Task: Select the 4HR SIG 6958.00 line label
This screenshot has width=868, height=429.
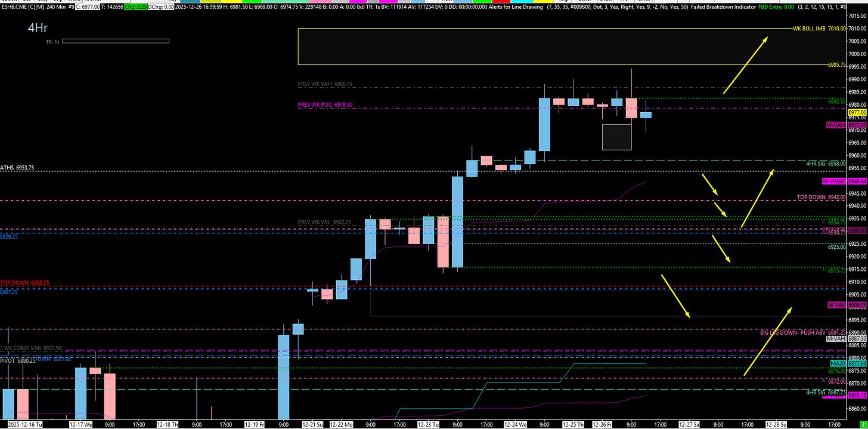Action: click(827, 163)
